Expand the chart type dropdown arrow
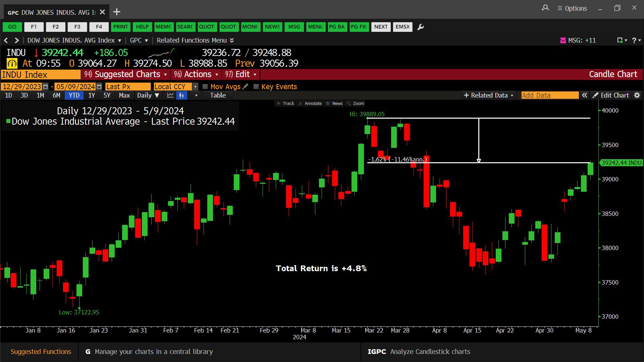 point(196,96)
